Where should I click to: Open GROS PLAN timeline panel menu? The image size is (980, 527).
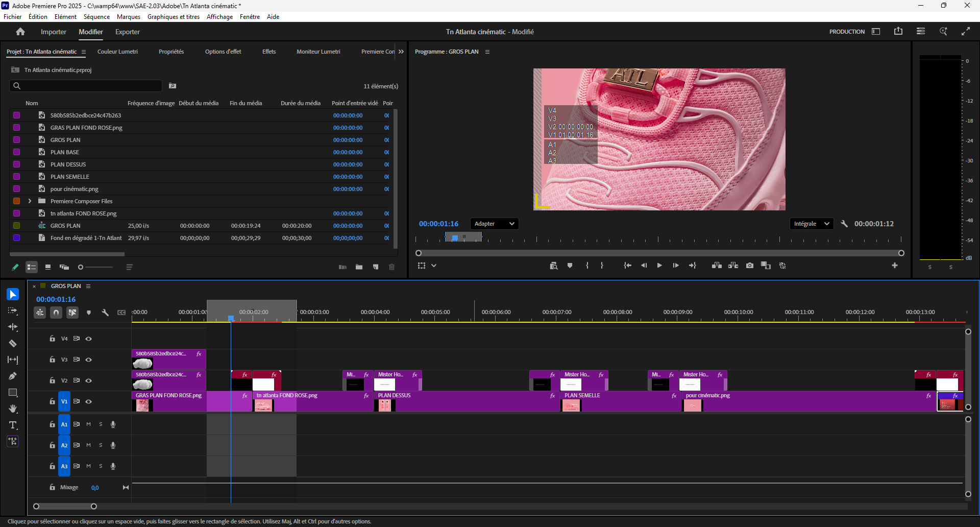coord(88,286)
